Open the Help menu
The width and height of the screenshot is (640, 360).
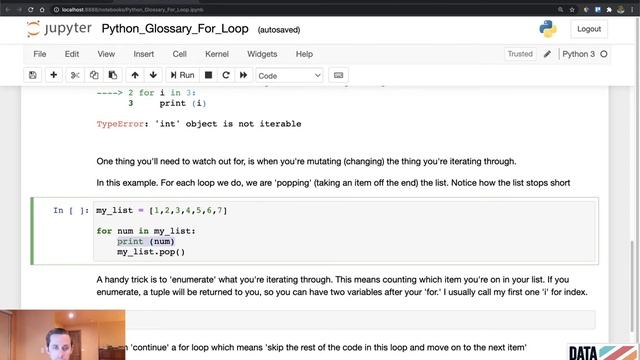pyautogui.click(x=304, y=54)
